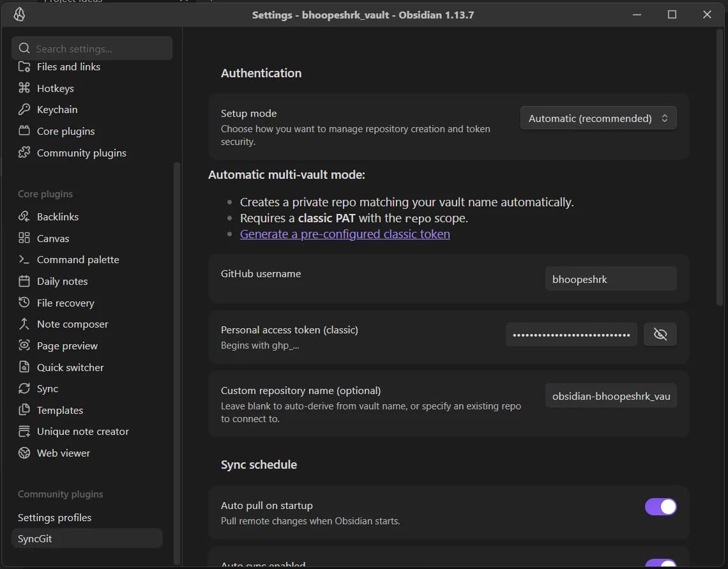Click the GitHub username input field

pos(610,279)
